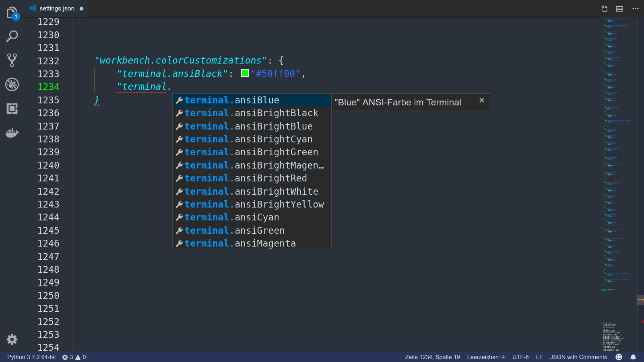Change end of line sequence LF
644x362 pixels.
[x=539, y=357]
